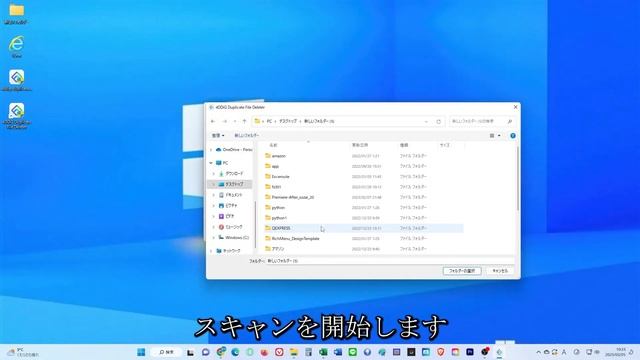Screen dimensions: 640x360
Task: Open the folder icon on the desktop
Action: coord(16,13)
